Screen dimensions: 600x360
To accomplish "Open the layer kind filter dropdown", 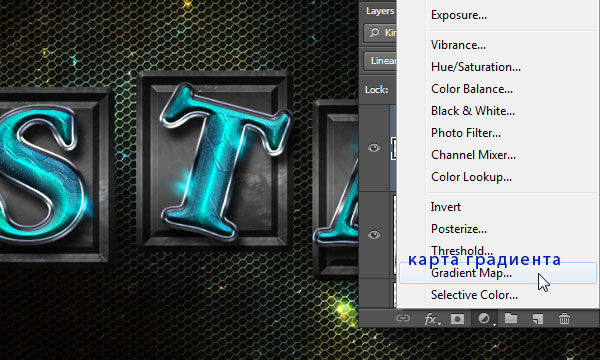I will (x=381, y=33).
